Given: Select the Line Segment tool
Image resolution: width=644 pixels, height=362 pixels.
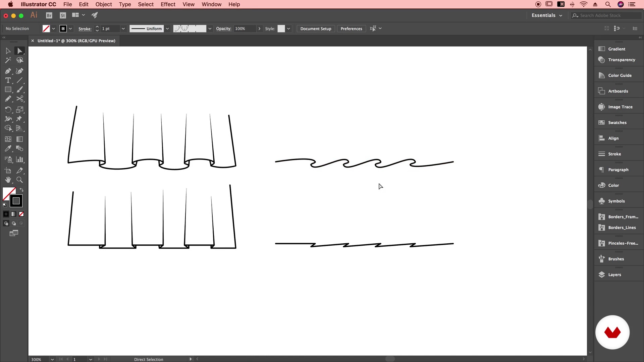Looking at the screenshot, I should pos(20,80).
